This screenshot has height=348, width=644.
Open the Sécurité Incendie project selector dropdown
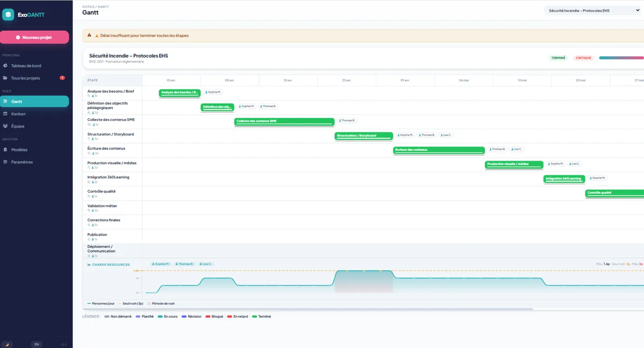tap(594, 11)
